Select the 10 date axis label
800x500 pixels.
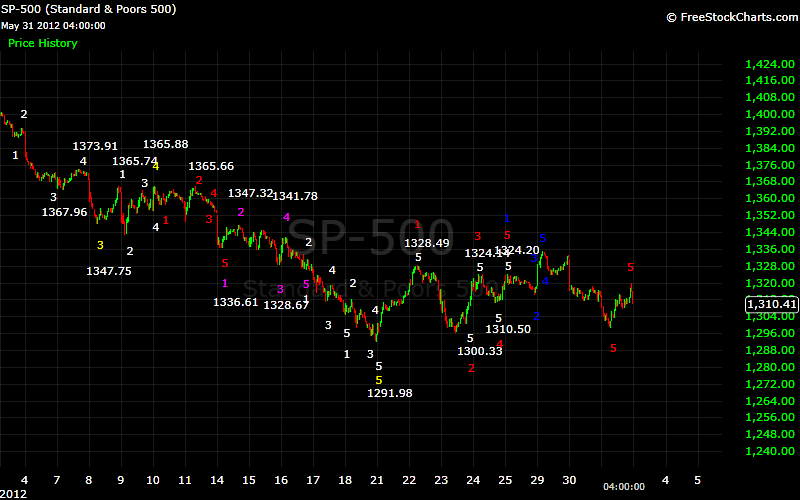pos(153,480)
